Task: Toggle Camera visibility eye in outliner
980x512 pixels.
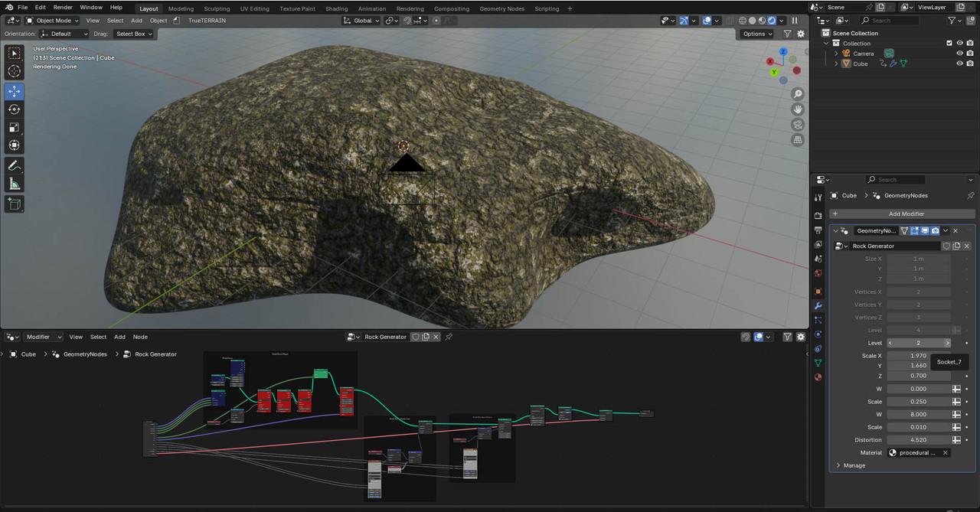Action: (x=959, y=54)
